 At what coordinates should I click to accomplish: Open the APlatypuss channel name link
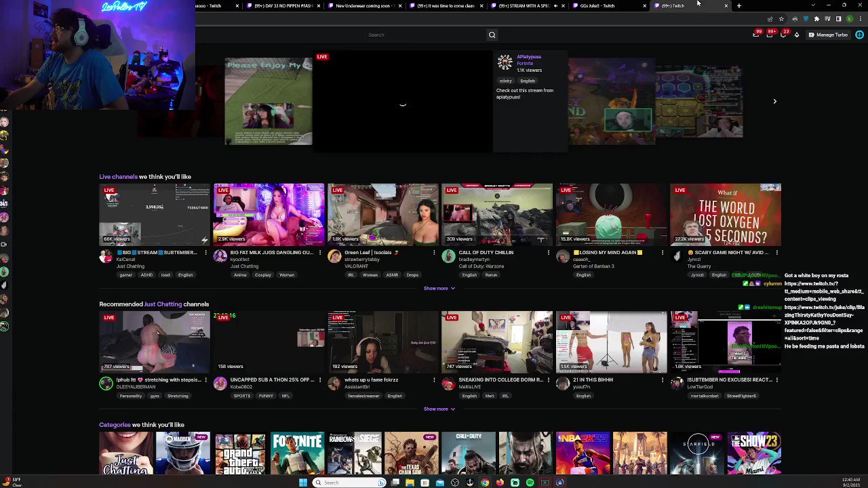click(529, 57)
